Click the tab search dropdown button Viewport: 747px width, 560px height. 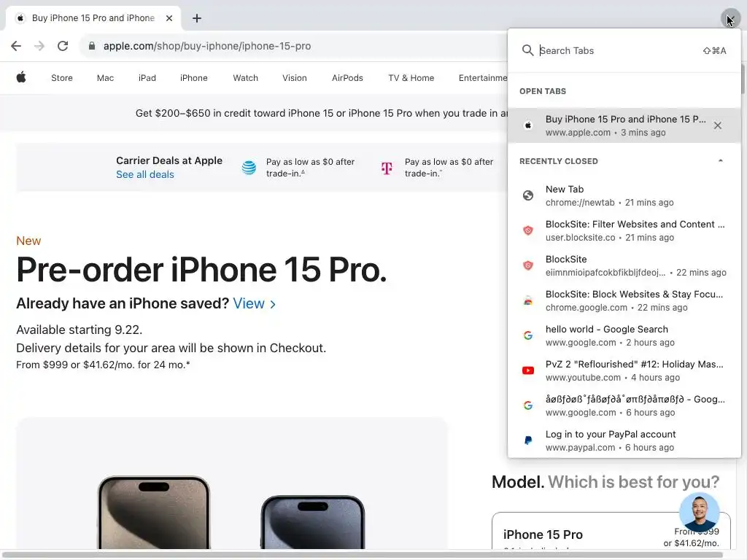[730, 18]
